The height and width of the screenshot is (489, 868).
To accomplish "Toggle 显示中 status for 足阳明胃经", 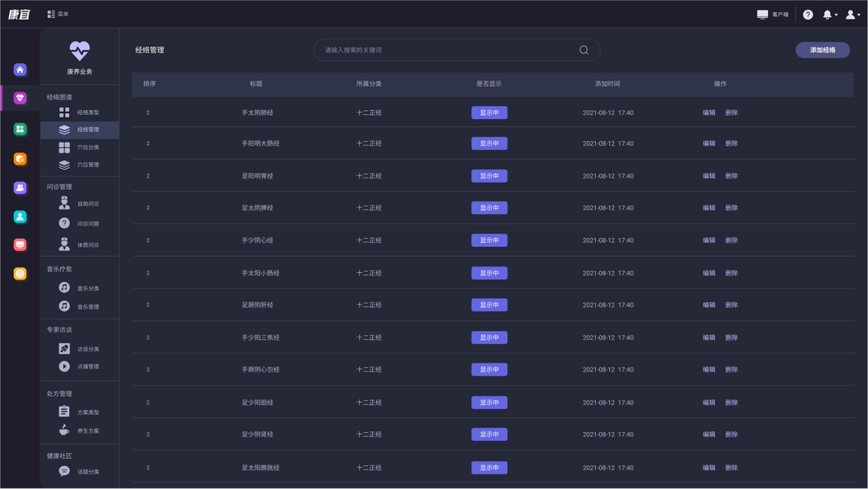I will point(489,176).
